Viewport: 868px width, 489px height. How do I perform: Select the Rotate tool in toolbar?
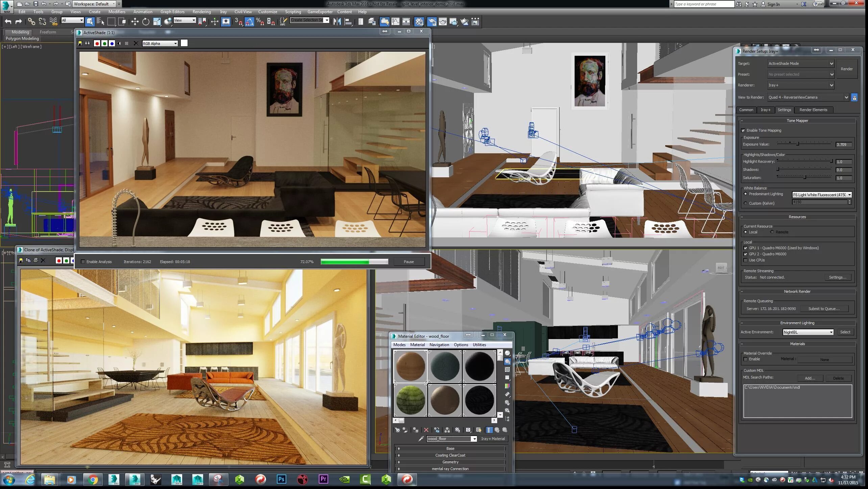(x=145, y=22)
